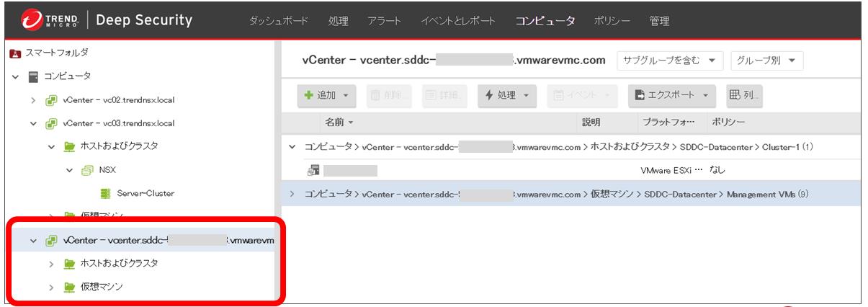Click the columns grid icon

735,95
